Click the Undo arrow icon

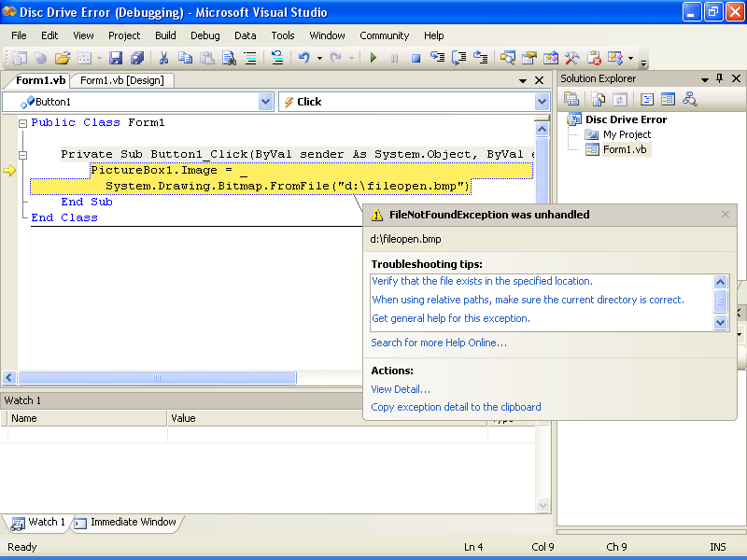(303, 58)
